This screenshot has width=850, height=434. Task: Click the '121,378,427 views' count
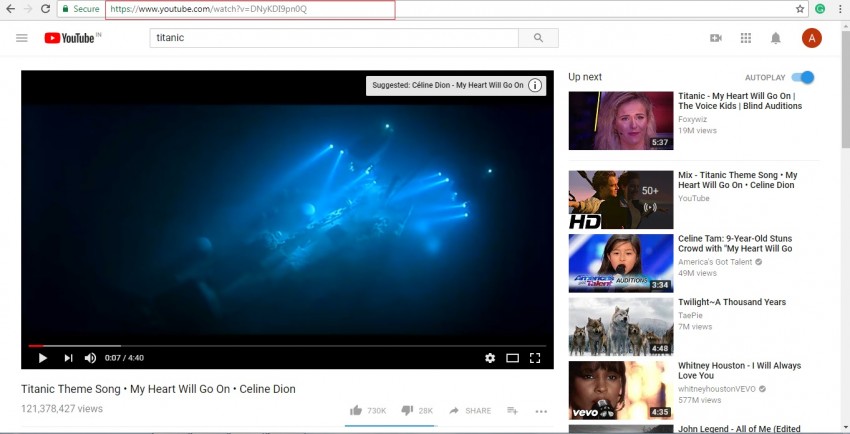62,409
